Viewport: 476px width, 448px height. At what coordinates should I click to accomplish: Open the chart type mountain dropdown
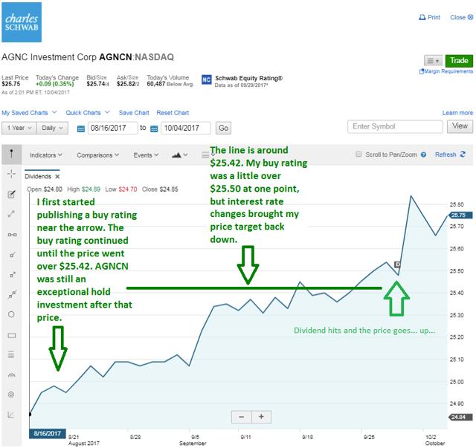pos(179,155)
